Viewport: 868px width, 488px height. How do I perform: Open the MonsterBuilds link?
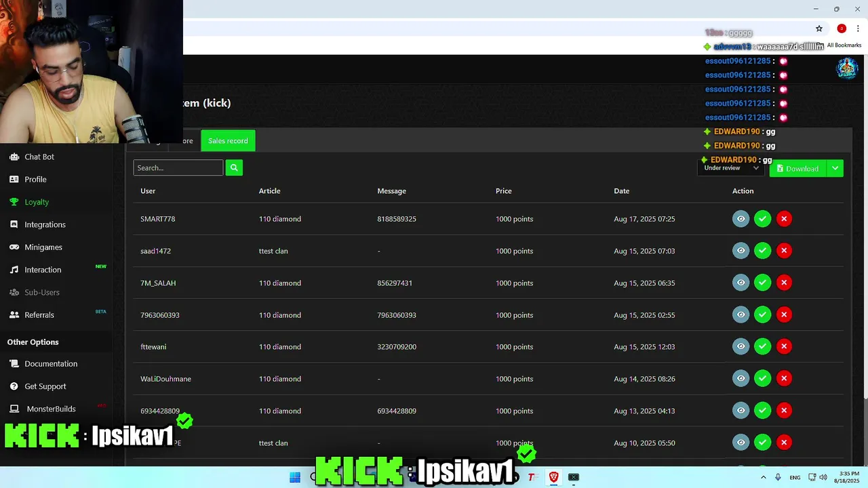click(x=51, y=409)
